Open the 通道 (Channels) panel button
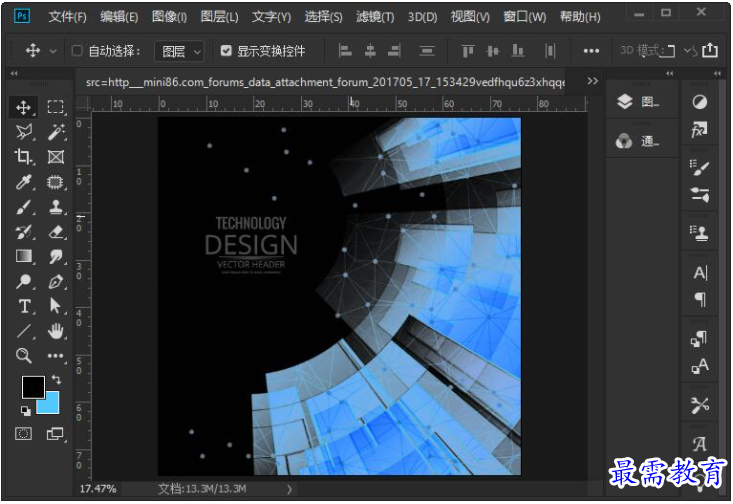This screenshot has width=733, height=504. point(640,140)
